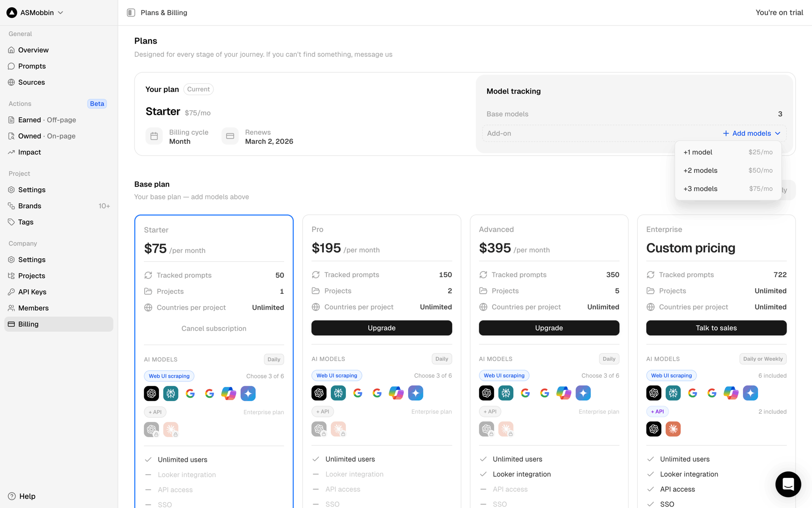Image resolution: width=812 pixels, height=508 pixels.
Task: Click the You're on trial label
Action: click(x=779, y=13)
